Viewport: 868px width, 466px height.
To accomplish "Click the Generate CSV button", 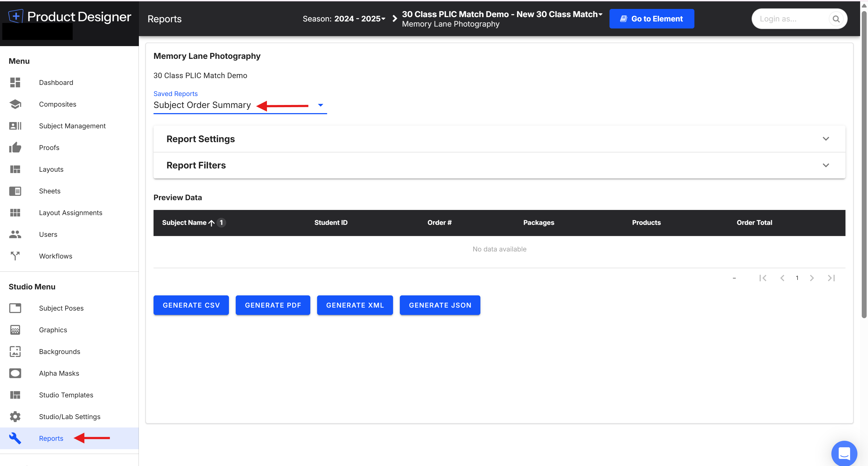I will [x=191, y=305].
